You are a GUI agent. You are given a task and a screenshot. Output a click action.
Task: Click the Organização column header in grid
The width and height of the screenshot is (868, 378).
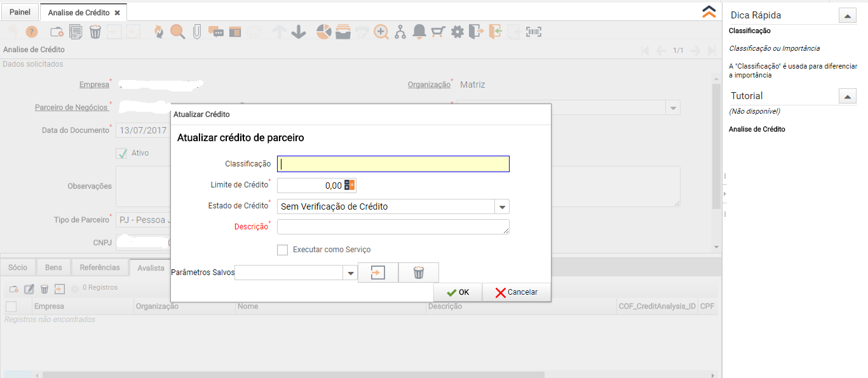tap(184, 307)
